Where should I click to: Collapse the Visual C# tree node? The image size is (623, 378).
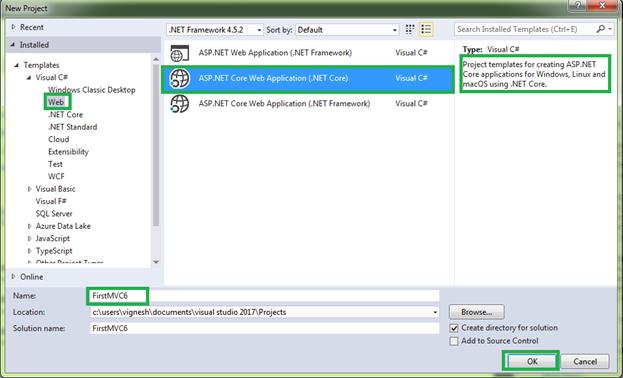coord(29,78)
